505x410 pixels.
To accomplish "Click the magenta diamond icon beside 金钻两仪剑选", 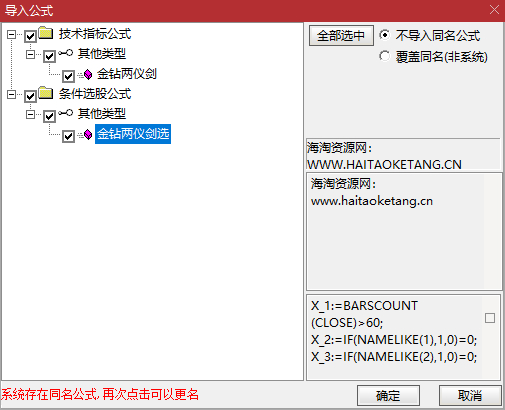I will point(88,134).
